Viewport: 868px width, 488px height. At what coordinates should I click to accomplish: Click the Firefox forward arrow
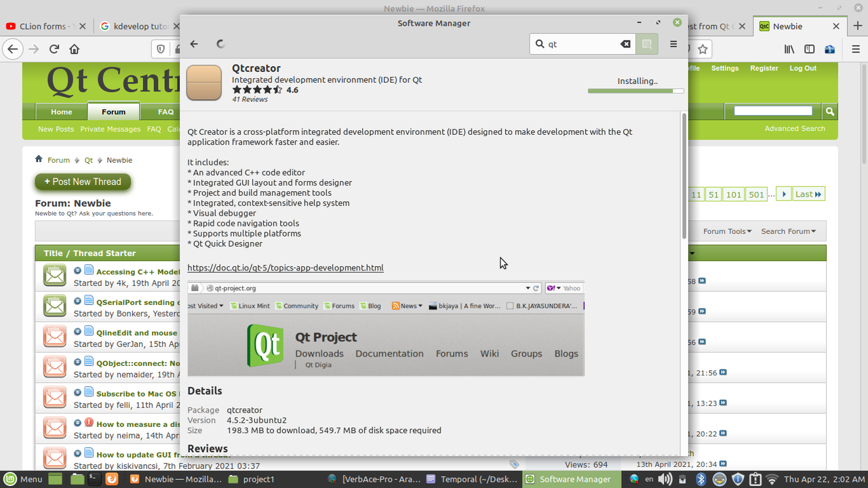click(x=34, y=49)
